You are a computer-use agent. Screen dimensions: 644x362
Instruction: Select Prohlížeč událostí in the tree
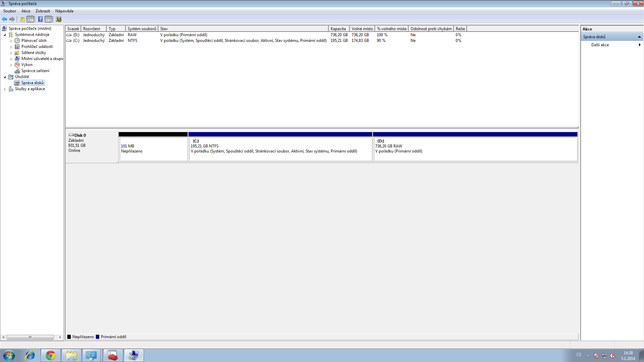37,47
